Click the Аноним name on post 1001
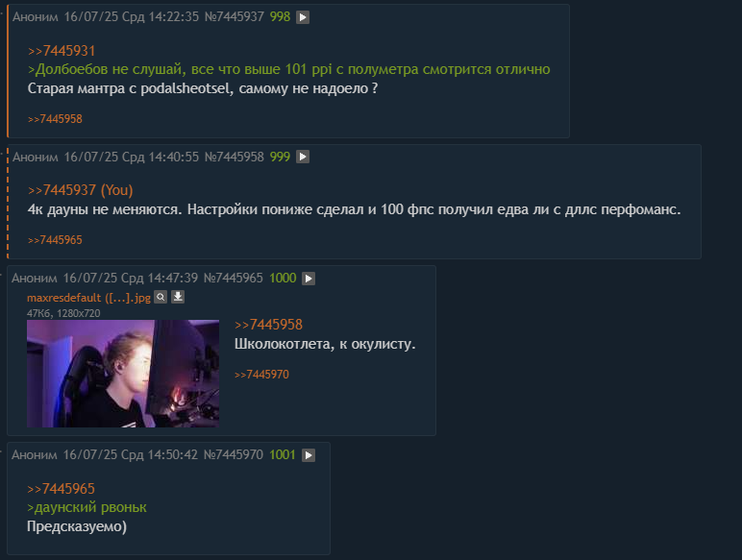This screenshot has width=742, height=560. click(x=35, y=455)
